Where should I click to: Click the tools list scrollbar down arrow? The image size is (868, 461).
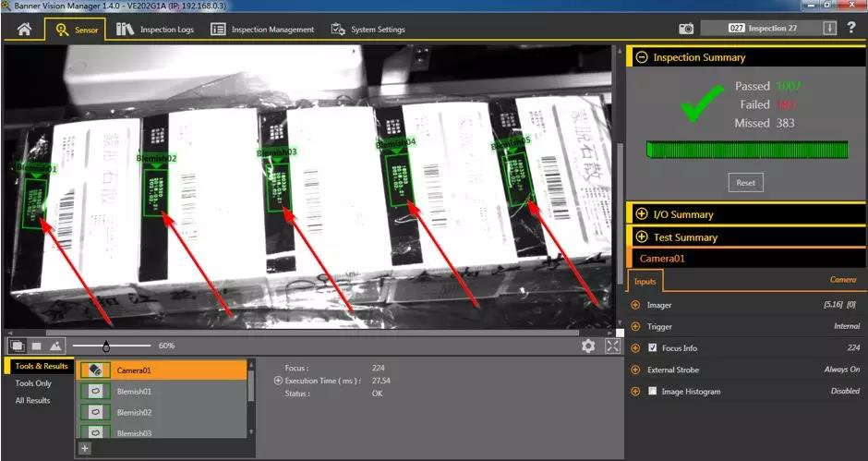pos(251,432)
